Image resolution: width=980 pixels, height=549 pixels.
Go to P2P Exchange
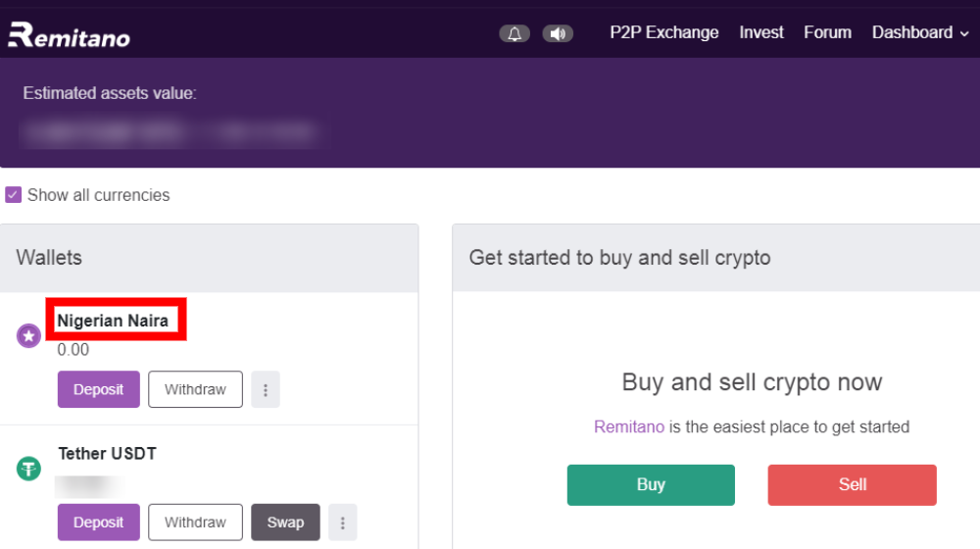coord(663,32)
